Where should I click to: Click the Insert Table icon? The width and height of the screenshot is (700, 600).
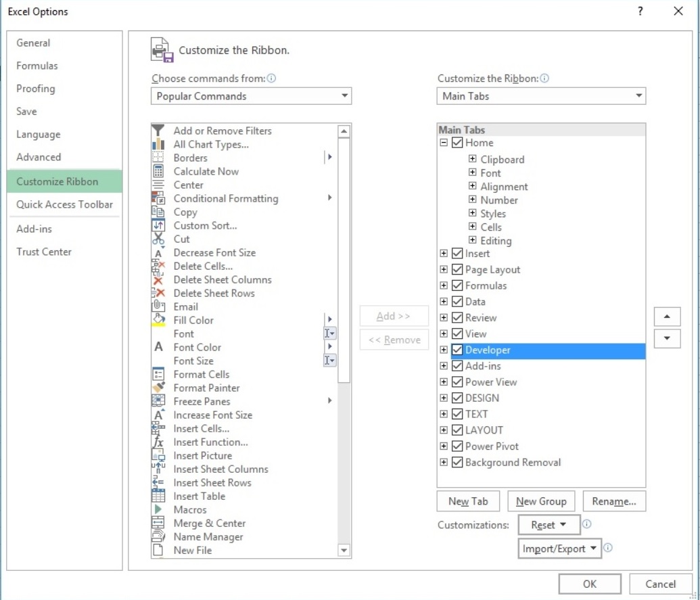(158, 496)
